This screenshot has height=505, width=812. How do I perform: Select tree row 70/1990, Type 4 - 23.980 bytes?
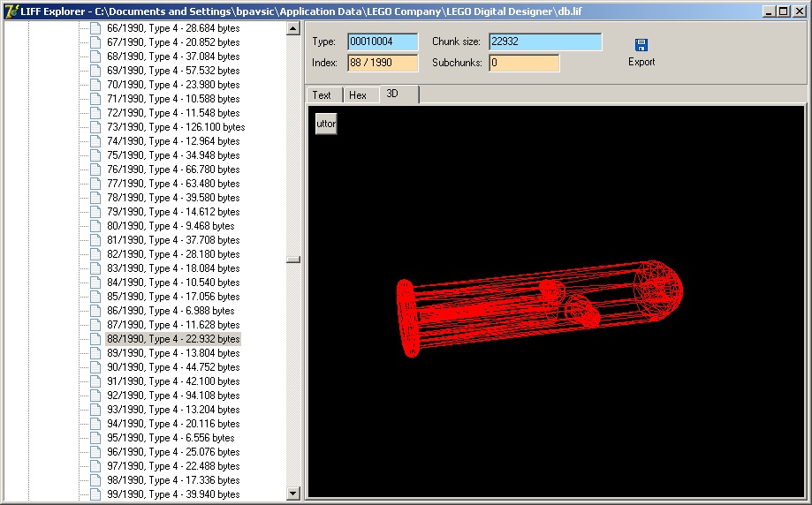(x=173, y=85)
